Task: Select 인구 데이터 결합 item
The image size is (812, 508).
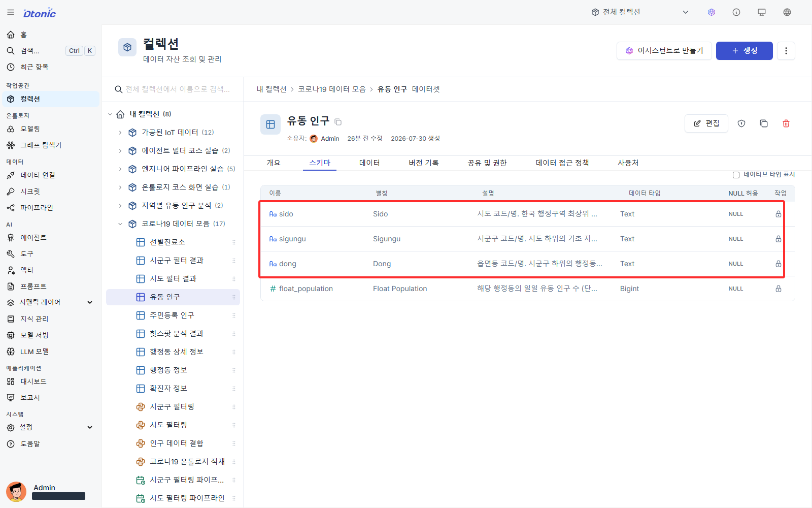Action: coord(173,443)
